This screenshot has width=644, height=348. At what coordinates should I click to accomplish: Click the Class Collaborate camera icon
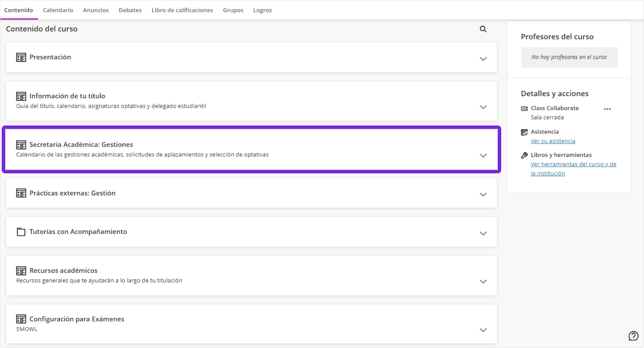point(525,108)
